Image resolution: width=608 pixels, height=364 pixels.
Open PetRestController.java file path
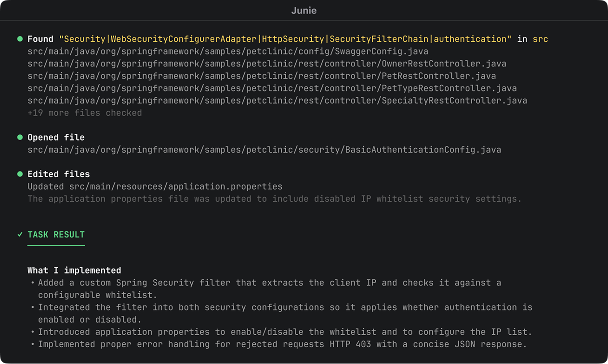pos(262,76)
